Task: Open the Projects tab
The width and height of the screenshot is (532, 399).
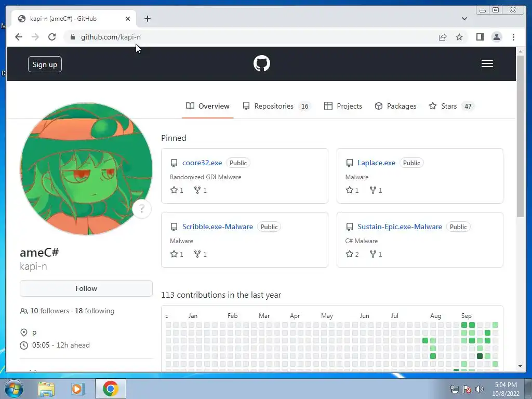Action: (343, 106)
